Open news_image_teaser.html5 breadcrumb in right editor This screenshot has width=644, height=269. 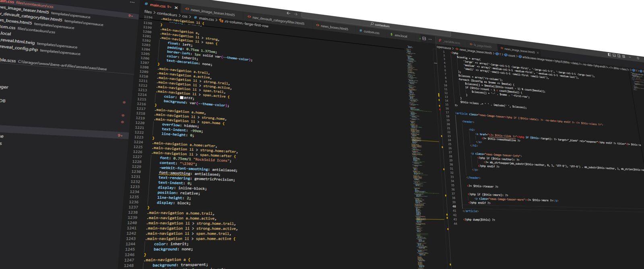click(x=474, y=51)
